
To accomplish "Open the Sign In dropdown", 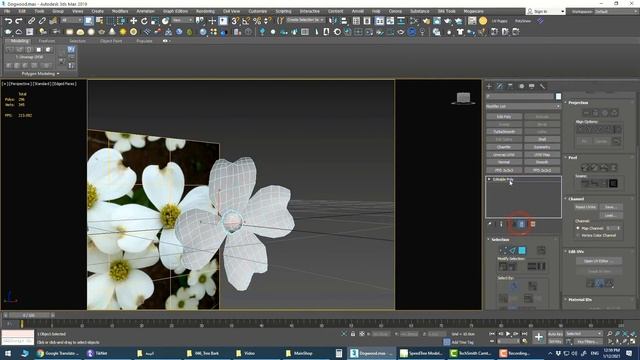I will (x=546, y=11).
